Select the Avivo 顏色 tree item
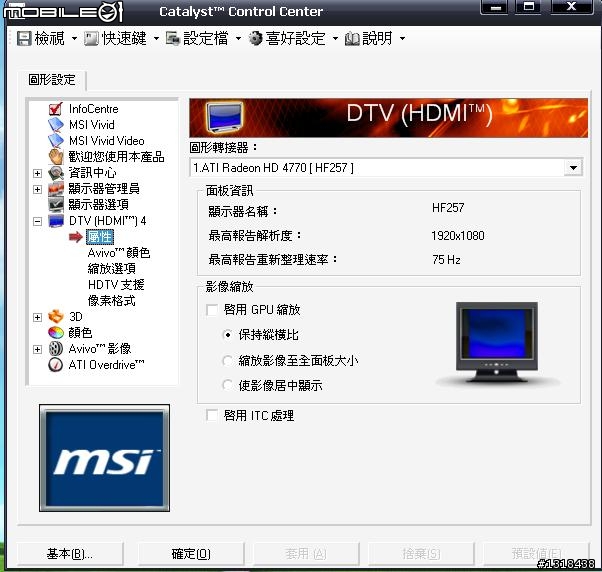Viewport: 602px width, 572px height. click(119, 253)
